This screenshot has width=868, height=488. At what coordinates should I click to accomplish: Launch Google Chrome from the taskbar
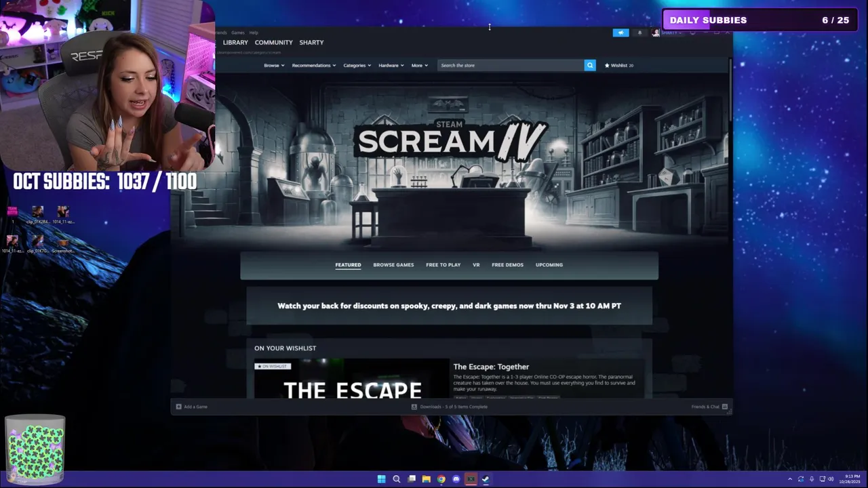pyautogui.click(x=441, y=479)
